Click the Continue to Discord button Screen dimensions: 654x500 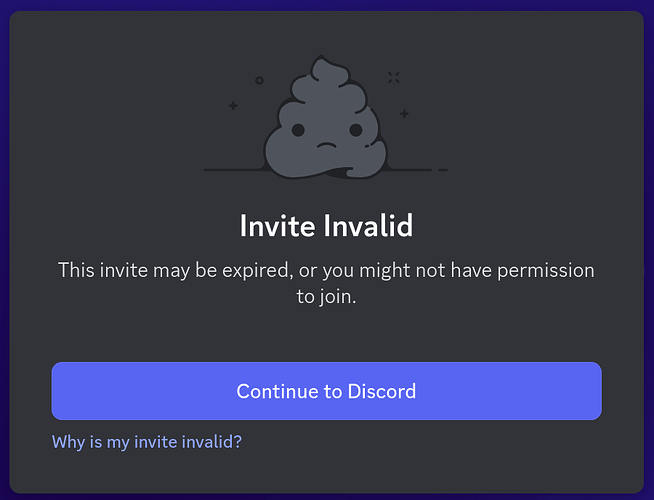click(x=327, y=391)
